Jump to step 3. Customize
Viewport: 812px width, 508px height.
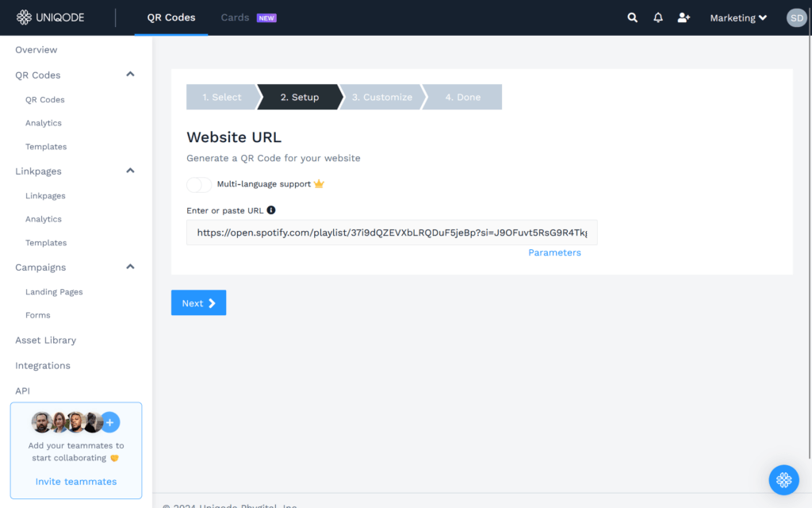382,97
